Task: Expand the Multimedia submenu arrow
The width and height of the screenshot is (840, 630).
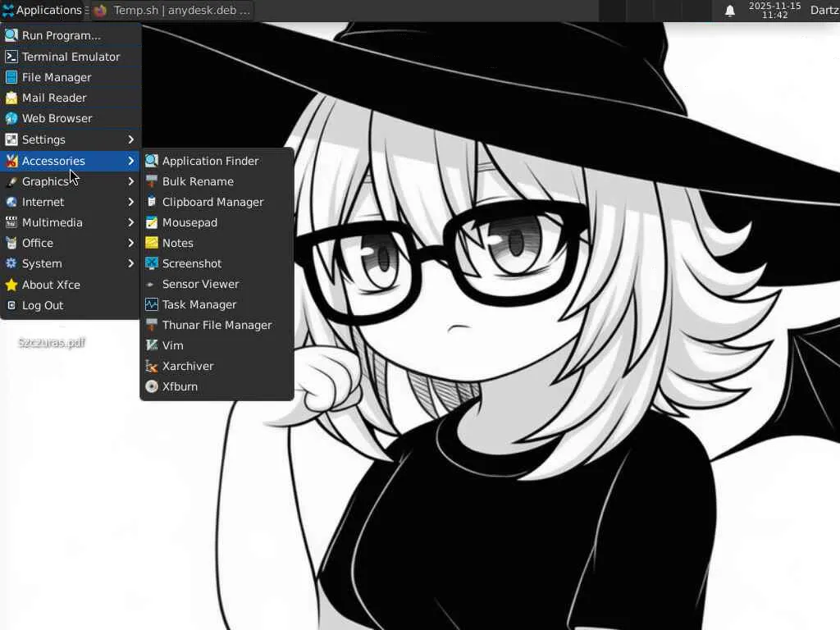Action: [x=130, y=222]
